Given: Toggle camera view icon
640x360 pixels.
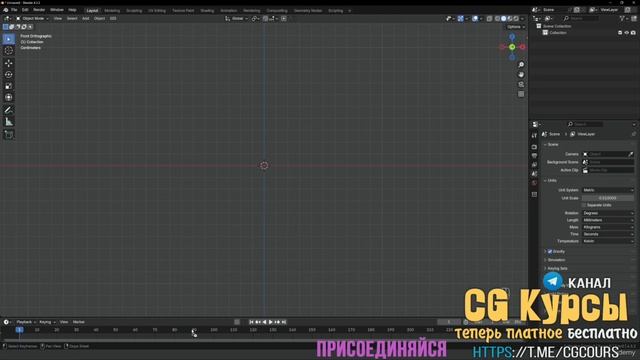Looking at the screenshot, I should click(x=521, y=84).
